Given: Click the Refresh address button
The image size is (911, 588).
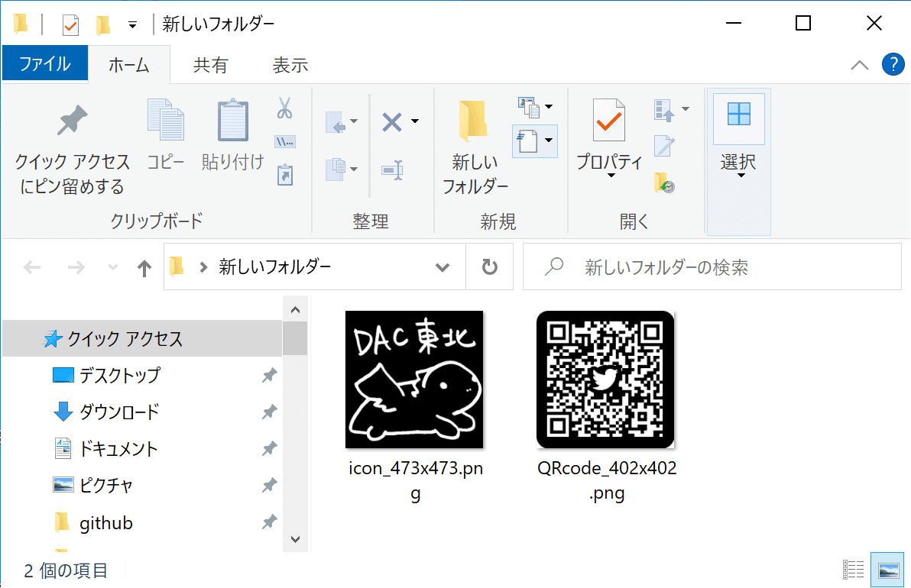Looking at the screenshot, I should [x=490, y=267].
